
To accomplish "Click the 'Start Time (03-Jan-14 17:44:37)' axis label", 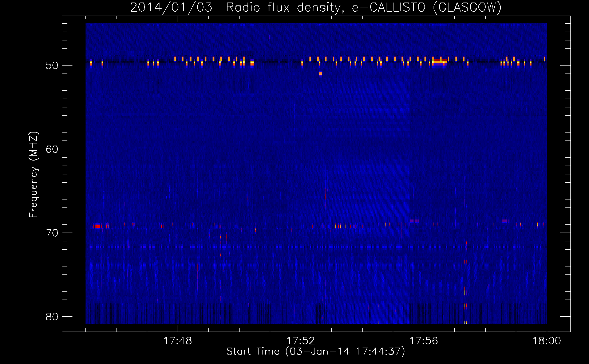I will coord(316,352).
